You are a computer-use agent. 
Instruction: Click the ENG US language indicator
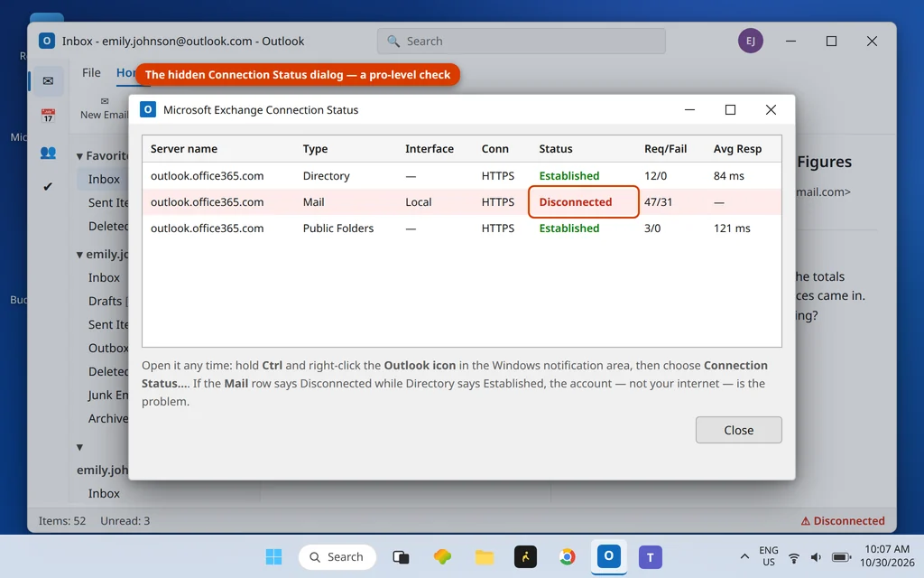coord(769,556)
